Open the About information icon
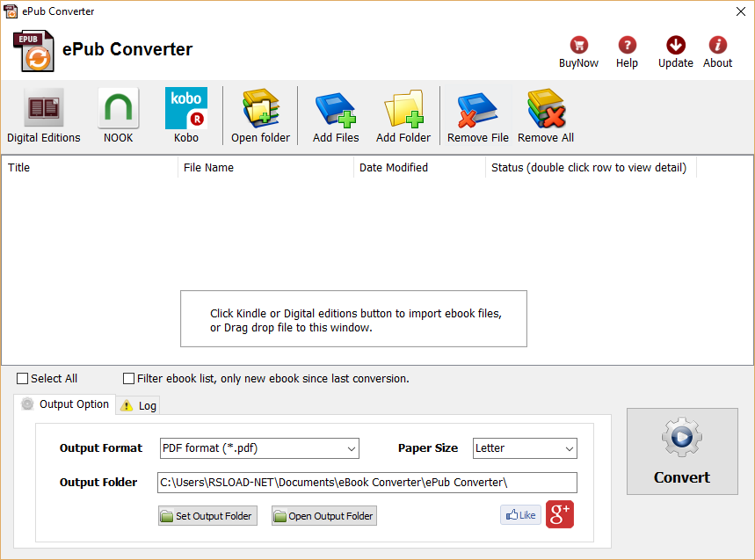The width and height of the screenshot is (755, 560). [x=717, y=52]
